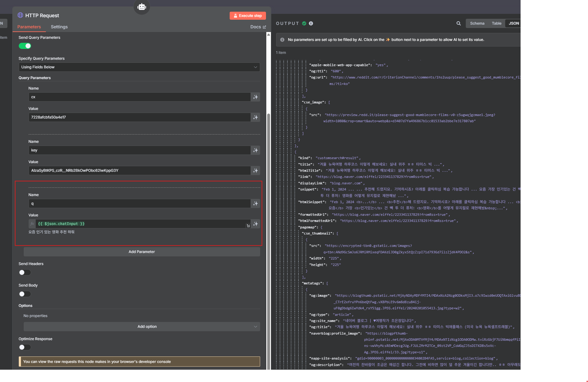Open the expression editor expand icon
Viewport: 588px width, 382px height.
pos(248,226)
